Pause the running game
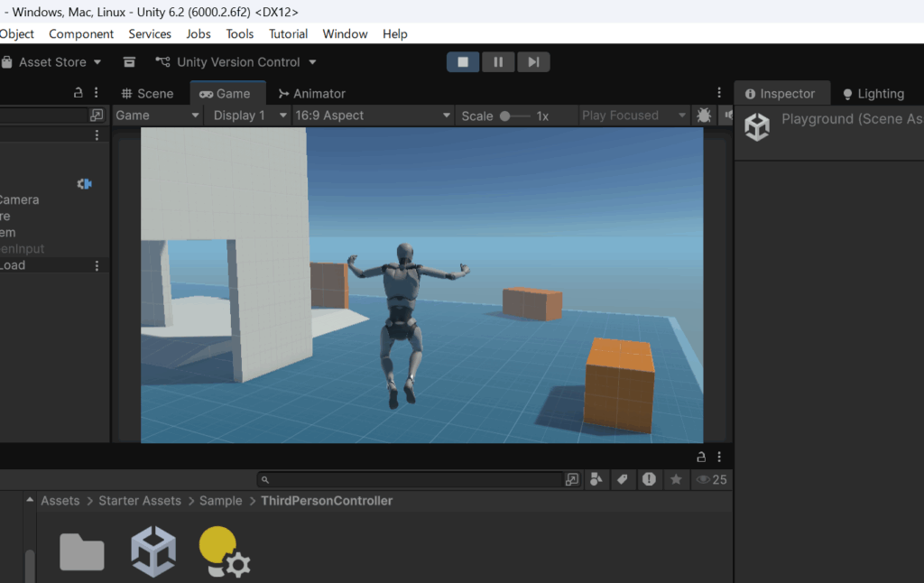This screenshot has width=924, height=583. [x=498, y=62]
